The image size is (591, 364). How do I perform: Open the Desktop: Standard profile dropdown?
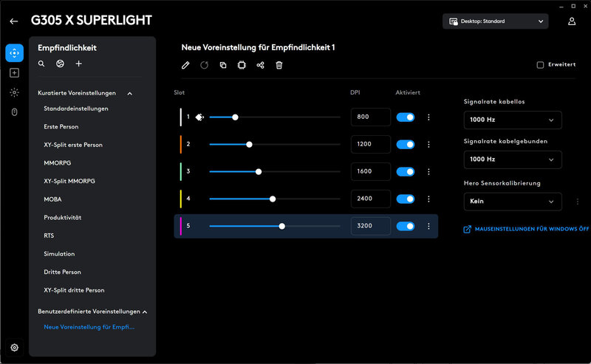click(x=495, y=21)
